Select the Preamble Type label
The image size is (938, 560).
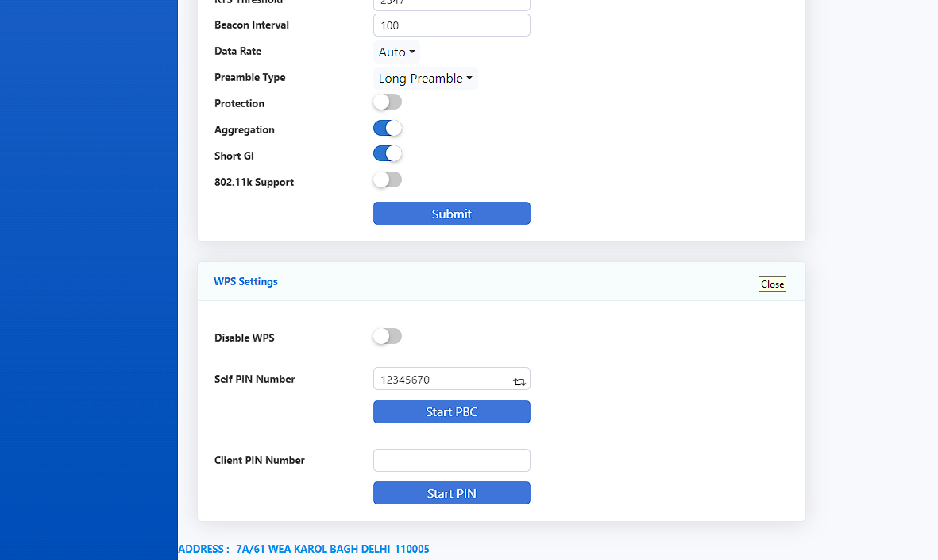[x=249, y=77]
